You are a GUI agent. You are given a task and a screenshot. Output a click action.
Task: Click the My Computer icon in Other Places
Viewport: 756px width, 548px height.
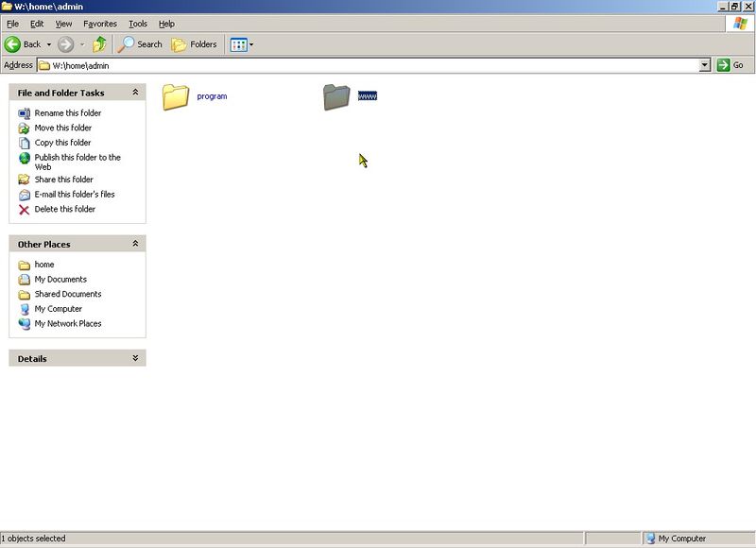(x=25, y=309)
